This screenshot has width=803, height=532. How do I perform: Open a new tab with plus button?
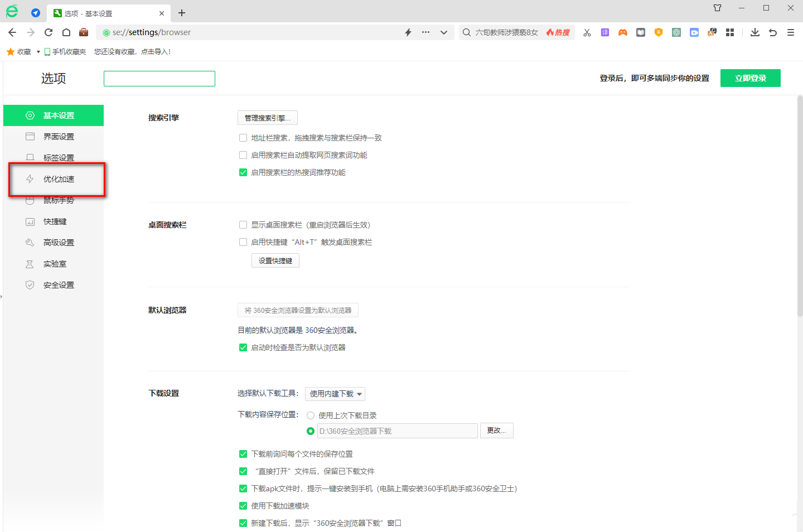tap(182, 13)
